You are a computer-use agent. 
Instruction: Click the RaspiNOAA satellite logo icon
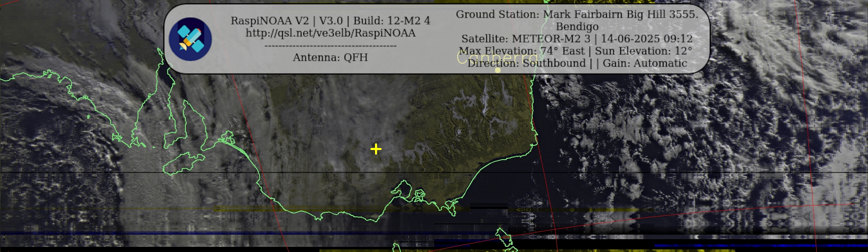(x=190, y=39)
